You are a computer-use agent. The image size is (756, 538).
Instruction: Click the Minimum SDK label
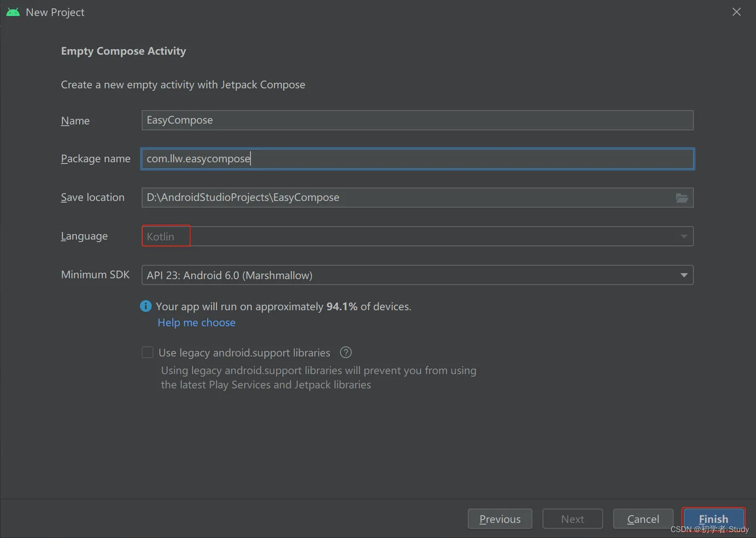(95, 274)
